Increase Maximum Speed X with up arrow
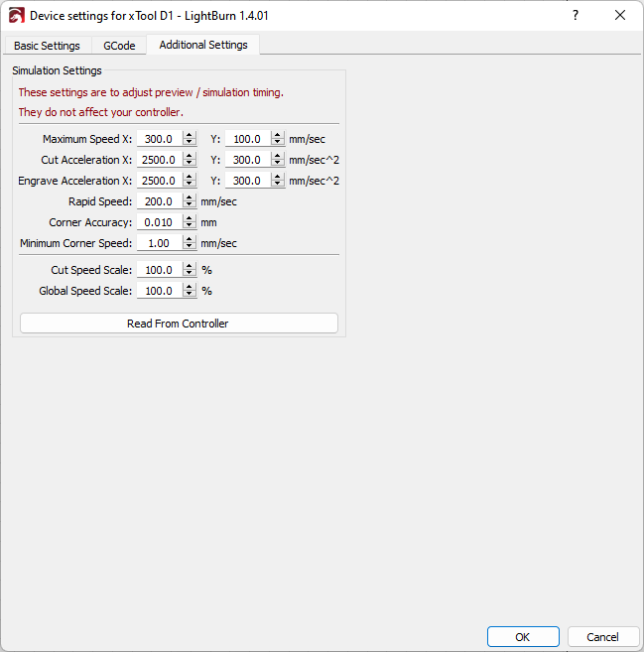Viewport: 644px width, 652px height. click(190, 135)
